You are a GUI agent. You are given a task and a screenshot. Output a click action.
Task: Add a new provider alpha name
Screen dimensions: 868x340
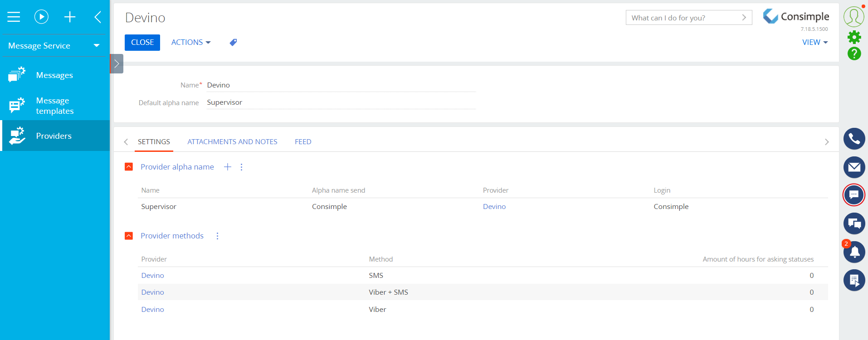[228, 167]
